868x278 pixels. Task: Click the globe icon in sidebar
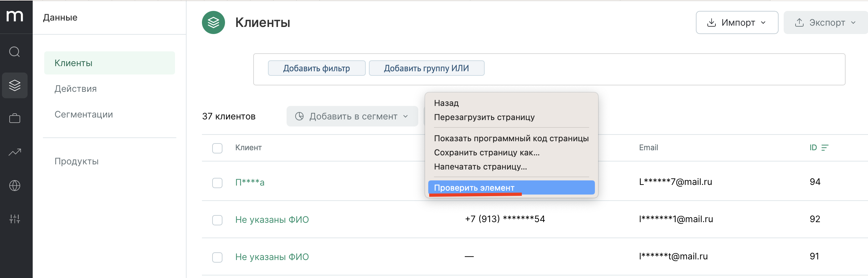click(14, 185)
